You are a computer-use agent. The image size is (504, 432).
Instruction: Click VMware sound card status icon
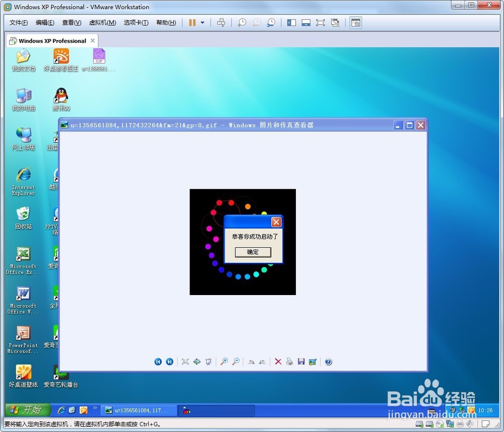(x=470, y=424)
